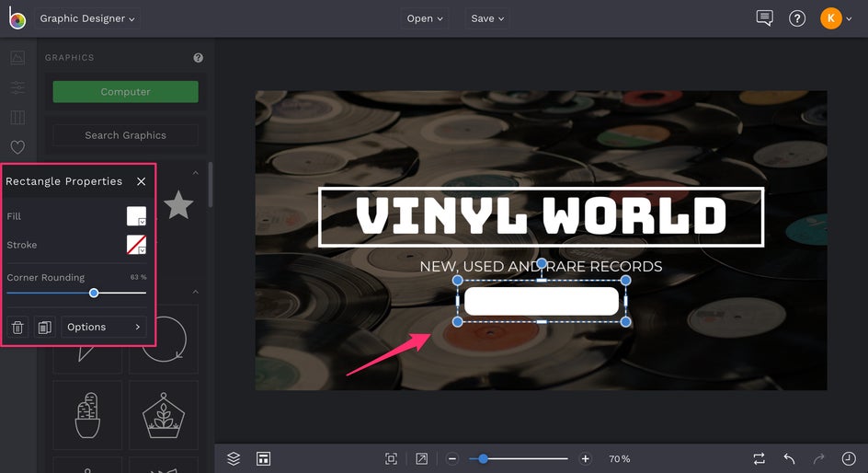This screenshot has width=868, height=473.
Task: Close the Rectangle Properties panel
Action: [142, 181]
